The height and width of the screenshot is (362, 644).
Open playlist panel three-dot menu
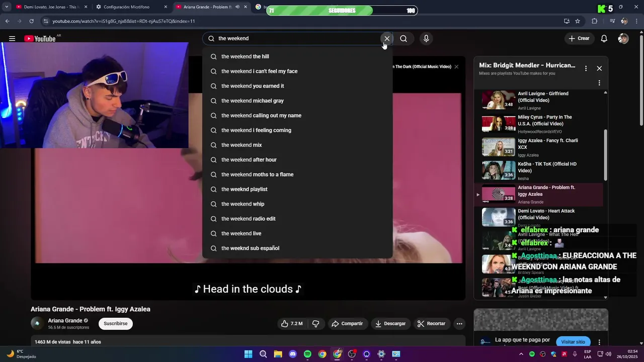tap(586, 68)
